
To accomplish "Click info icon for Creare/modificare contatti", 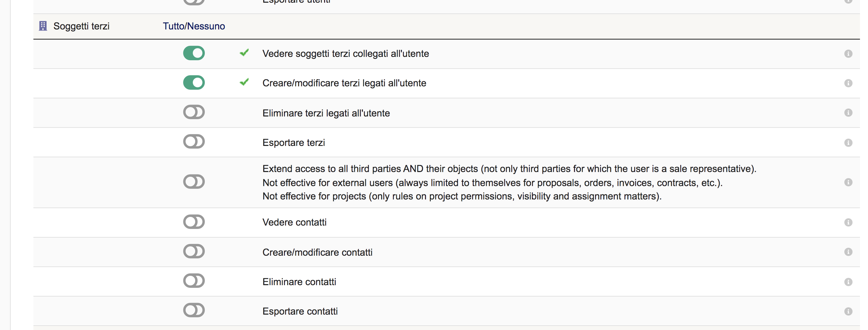I will 848,252.
